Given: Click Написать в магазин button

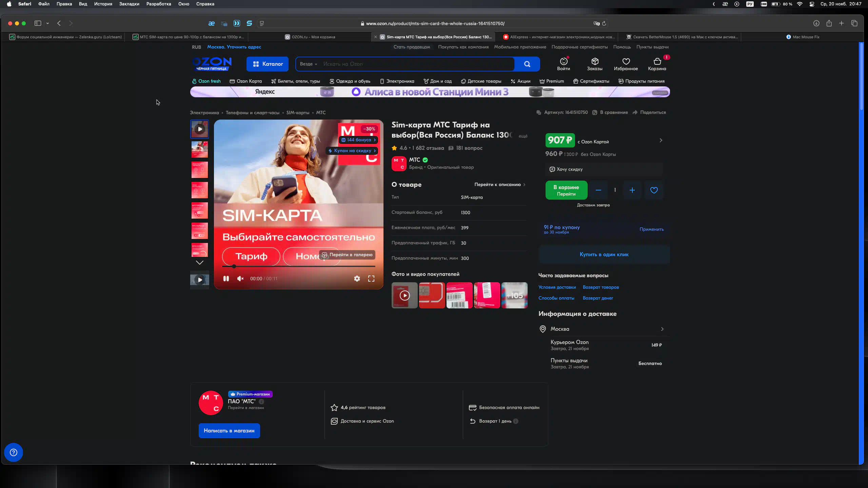Looking at the screenshot, I should click(x=229, y=431).
